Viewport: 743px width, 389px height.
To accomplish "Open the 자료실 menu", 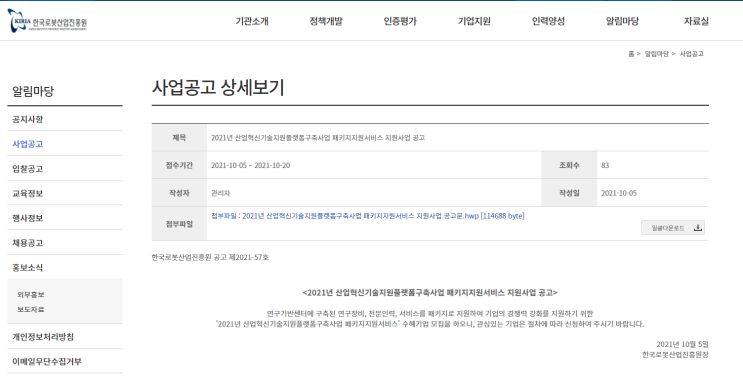I will click(x=696, y=21).
